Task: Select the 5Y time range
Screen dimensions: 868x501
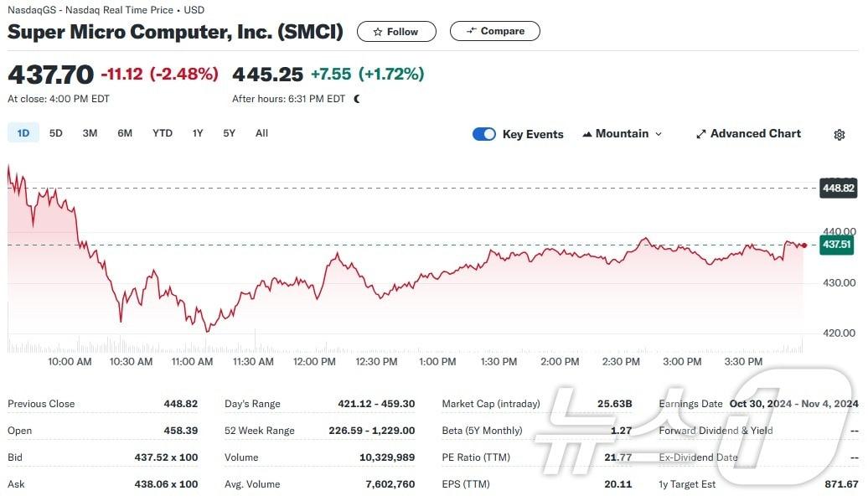Action: (230, 133)
